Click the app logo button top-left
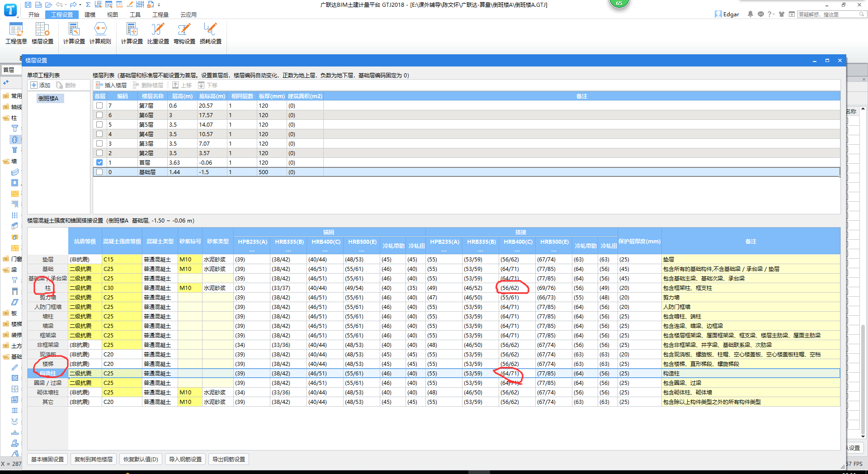Image resolution: width=868 pixels, height=474 pixels. click(x=10, y=9)
